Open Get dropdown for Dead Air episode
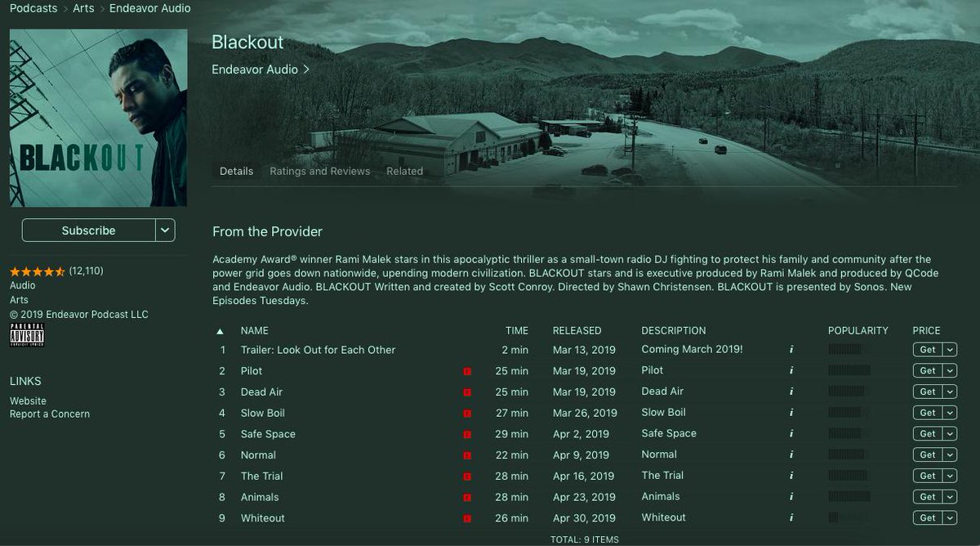The height and width of the screenshot is (546, 980). click(950, 392)
